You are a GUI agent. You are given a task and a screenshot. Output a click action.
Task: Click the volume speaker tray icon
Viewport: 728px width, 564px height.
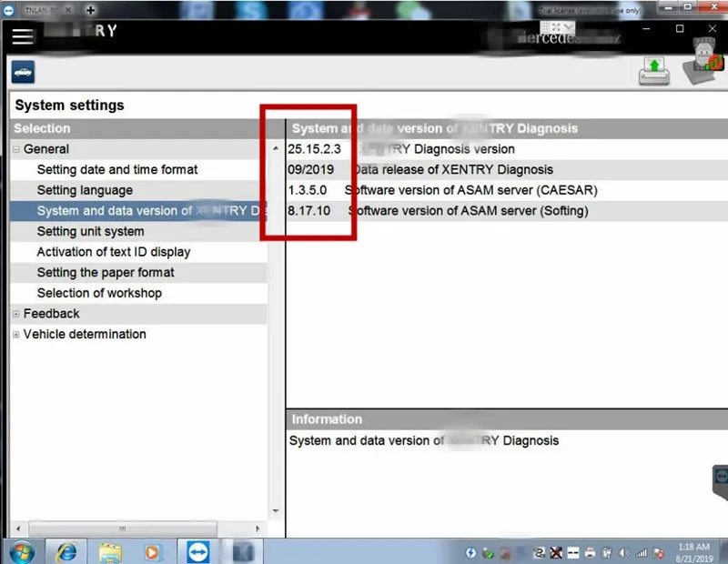624,553
